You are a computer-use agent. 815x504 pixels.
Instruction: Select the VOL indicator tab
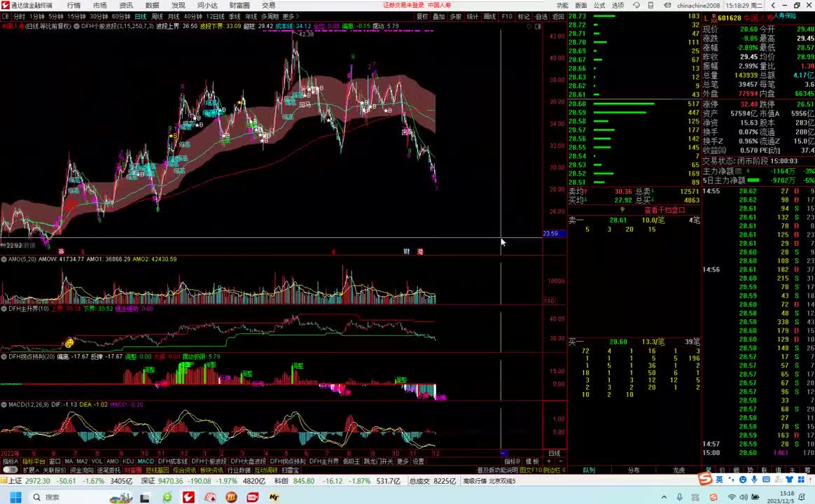[97, 461]
